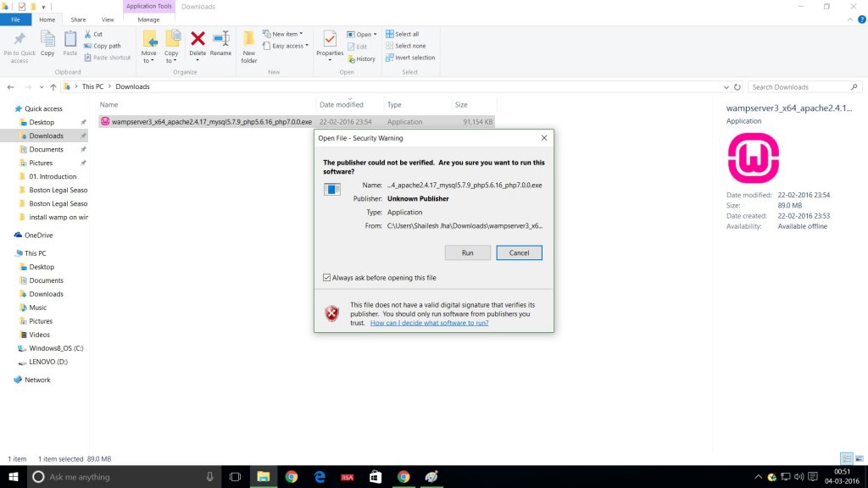Open Task View on the taskbar
This screenshot has height=488, width=868.
pos(236,476)
